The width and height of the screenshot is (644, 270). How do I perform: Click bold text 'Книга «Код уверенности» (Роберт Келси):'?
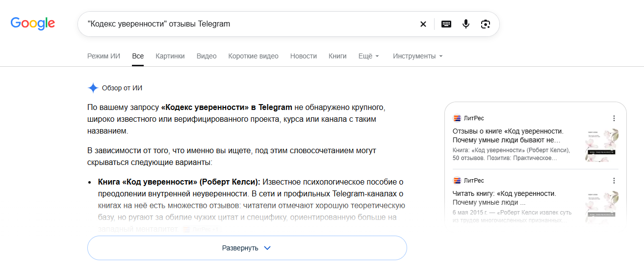click(179, 182)
